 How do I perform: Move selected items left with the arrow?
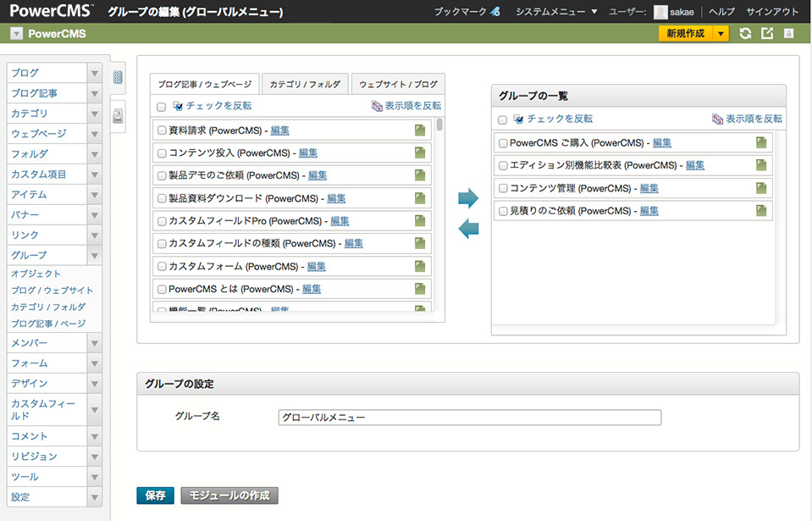coord(468,229)
